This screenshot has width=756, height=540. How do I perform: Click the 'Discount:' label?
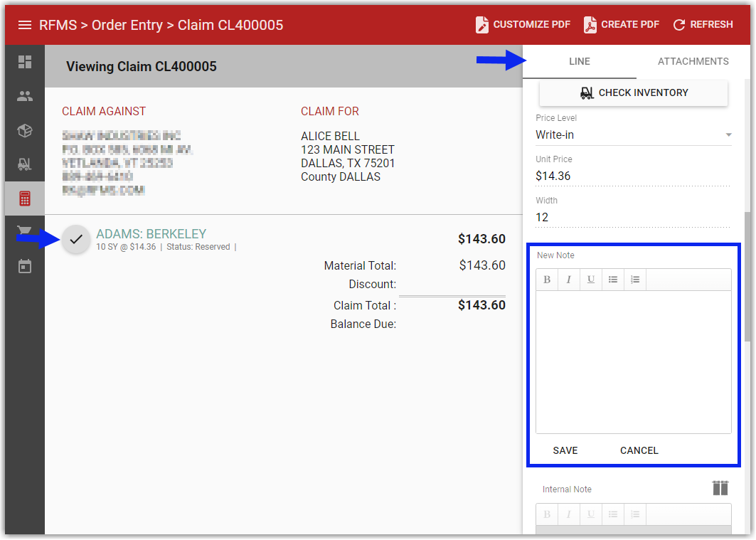click(372, 285)
